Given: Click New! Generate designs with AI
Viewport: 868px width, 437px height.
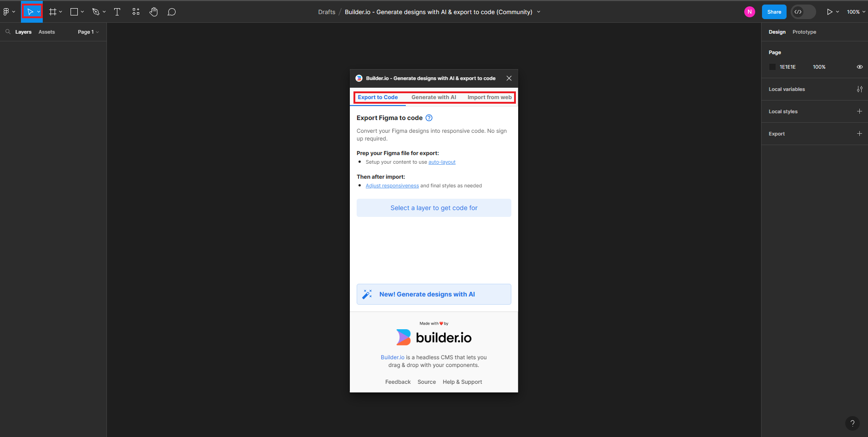Looking at the screenshot, I should coord(434,294).
